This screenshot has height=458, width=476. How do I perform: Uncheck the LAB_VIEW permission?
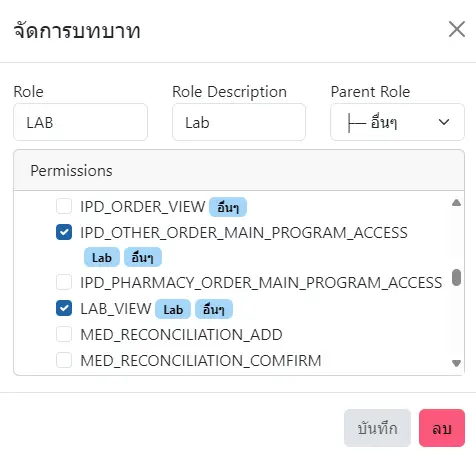(x=64, y=308)
